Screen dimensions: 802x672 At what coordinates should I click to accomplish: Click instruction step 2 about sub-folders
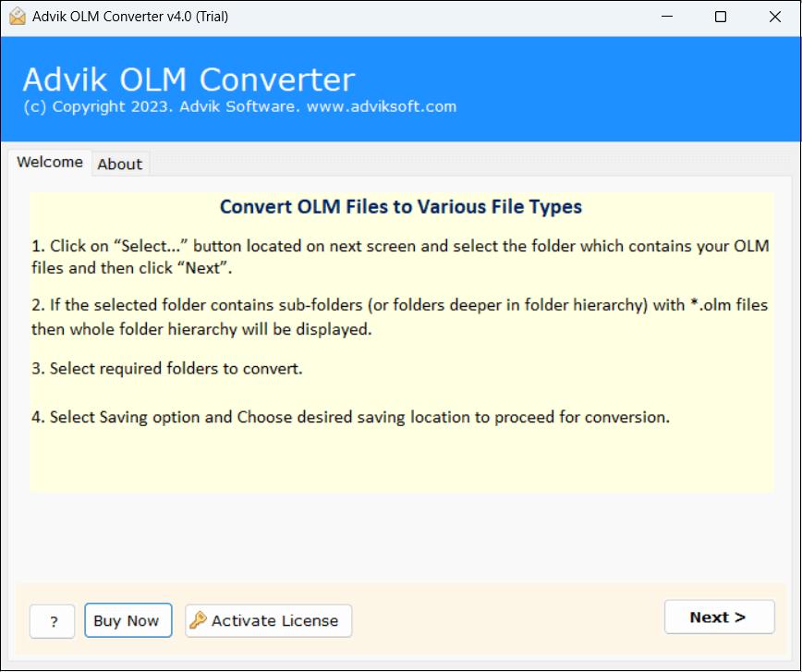click(399, 316)
